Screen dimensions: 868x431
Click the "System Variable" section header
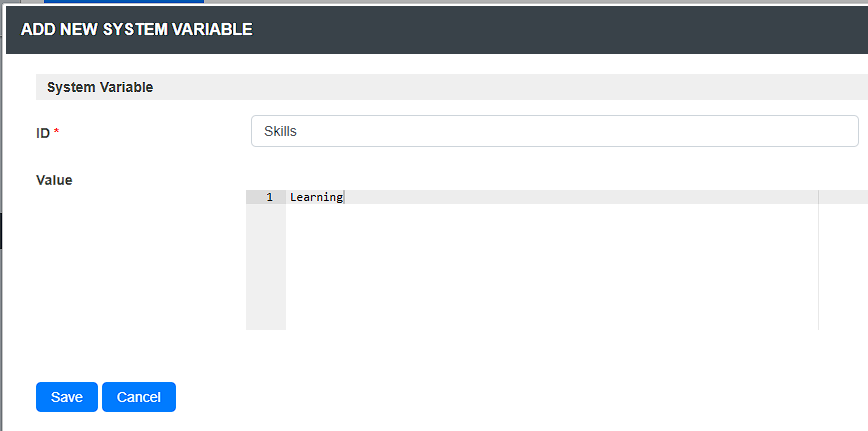coord(100,87)
